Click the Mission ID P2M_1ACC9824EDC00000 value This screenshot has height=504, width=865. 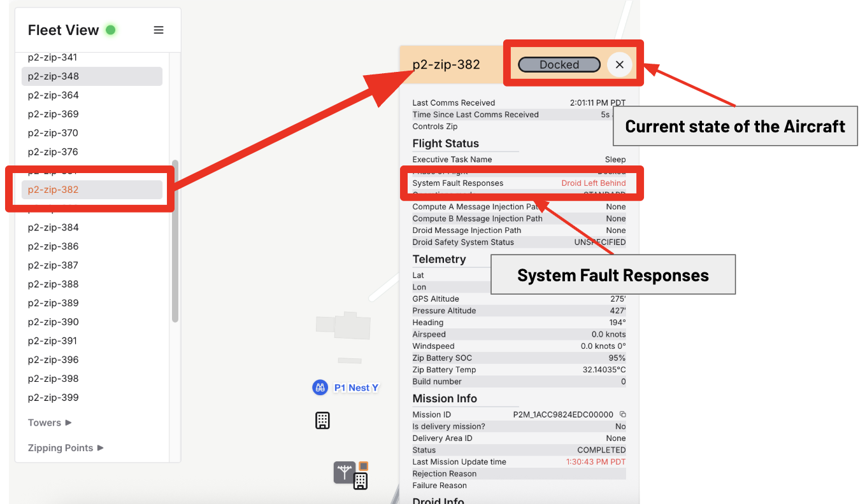(x=563, y=414)
